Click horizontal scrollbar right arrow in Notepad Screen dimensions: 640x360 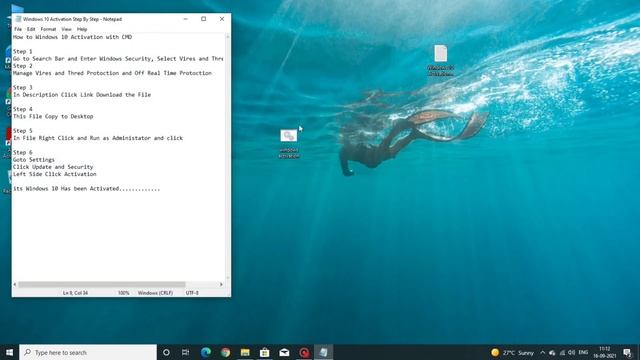pyautogui.click(x=222, y=284)
